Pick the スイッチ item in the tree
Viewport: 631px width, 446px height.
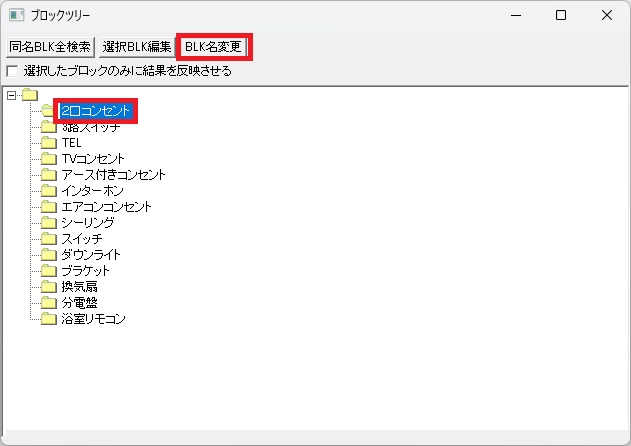(x=81, y=239)
